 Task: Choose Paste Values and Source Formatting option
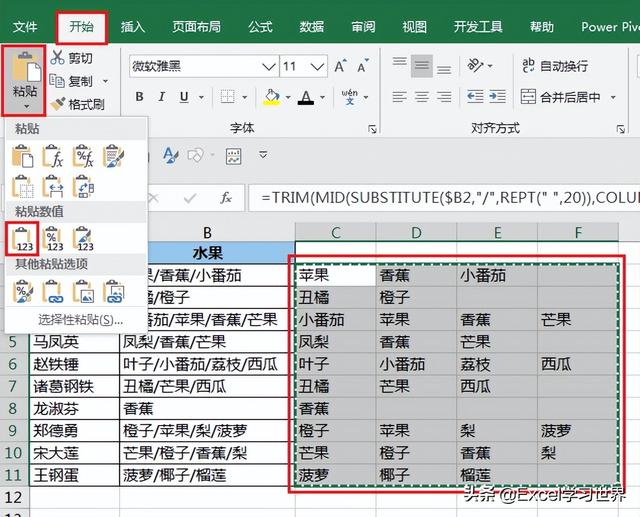pos(83,239)
